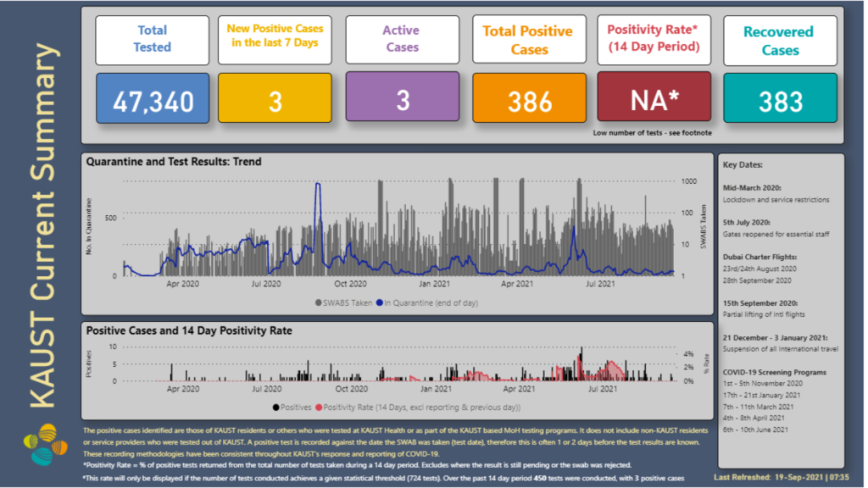Select the teal 383 recovered cases tile
Viewport: 868px width, 488px height.
click(780, 101)
